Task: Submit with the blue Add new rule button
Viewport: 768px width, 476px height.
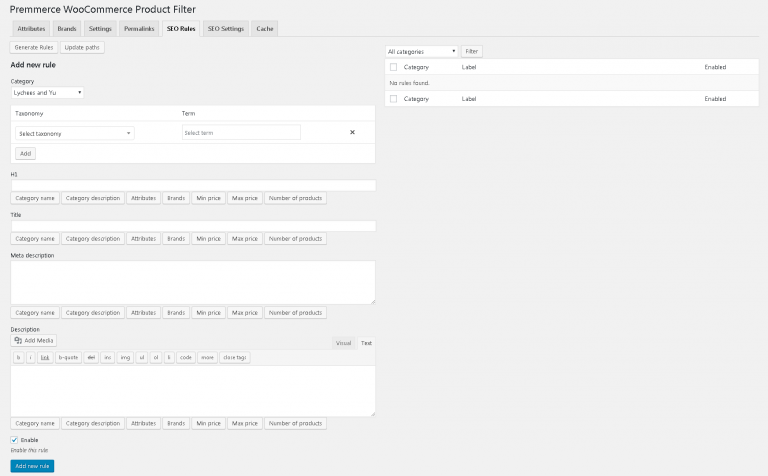Action: [x=32, y=466]
